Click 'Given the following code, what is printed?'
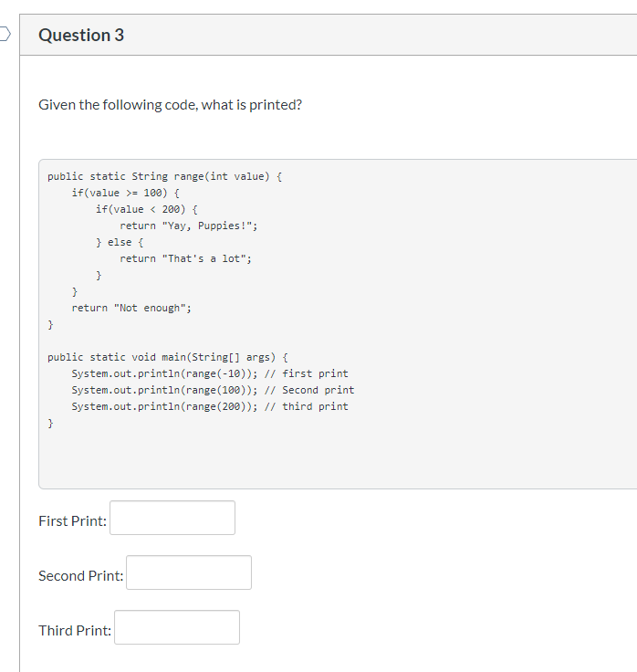The image size is (637, 672). tap(170, 105)
